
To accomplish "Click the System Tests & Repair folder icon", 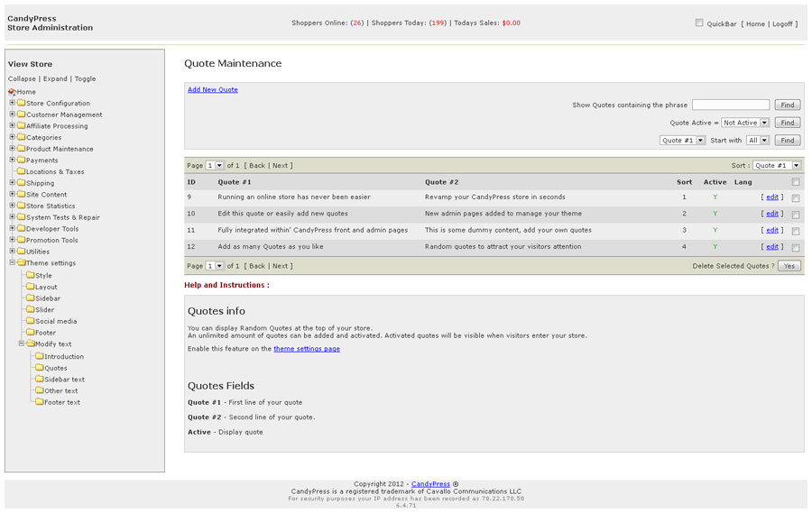I will pyautogui.click(x=22, y=216).
